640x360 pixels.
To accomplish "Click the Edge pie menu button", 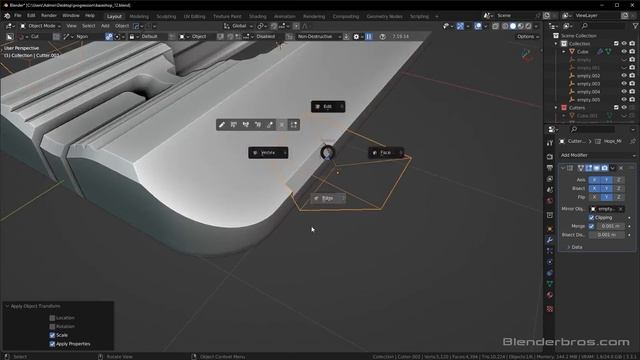I will pyautogui.click(x=328, y=198).
